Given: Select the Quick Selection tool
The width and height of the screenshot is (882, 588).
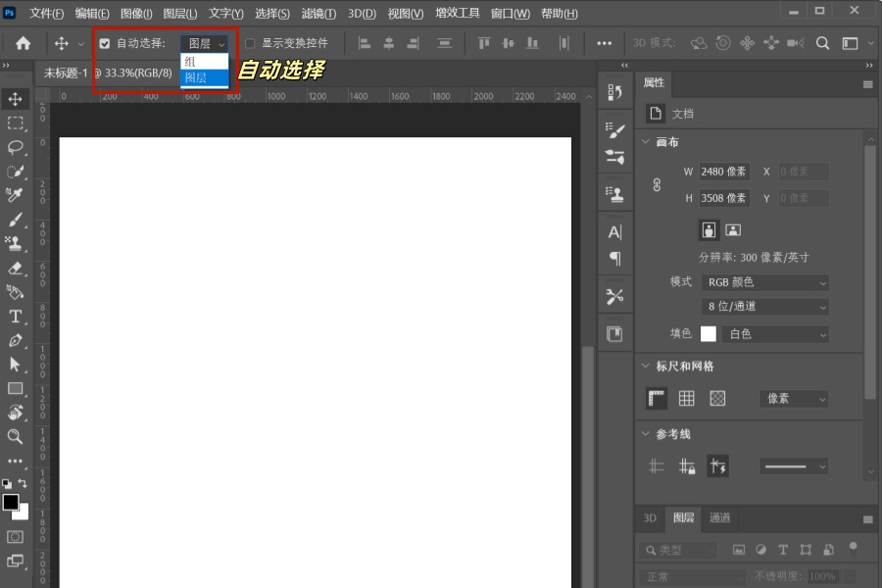Looking at the screenshot, I should pos(15,171).
